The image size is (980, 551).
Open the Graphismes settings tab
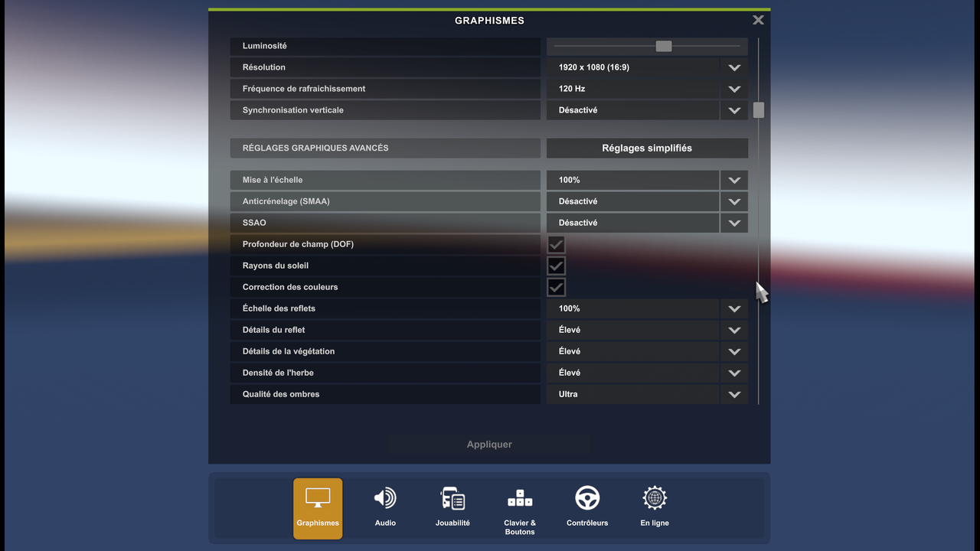(x=318, y=508)
